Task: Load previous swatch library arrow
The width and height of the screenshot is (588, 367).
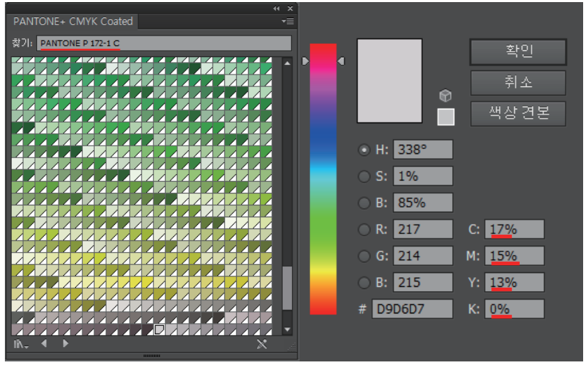Action: pos(45,343)
